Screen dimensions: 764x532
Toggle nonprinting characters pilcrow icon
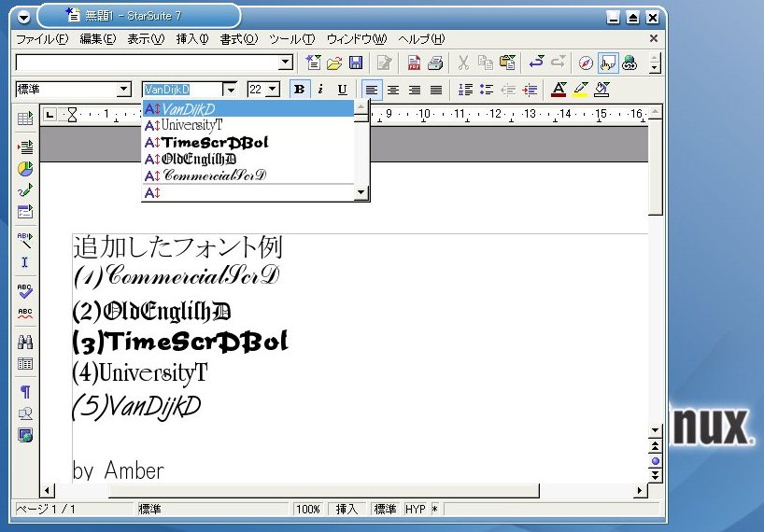tap(25, 392)
